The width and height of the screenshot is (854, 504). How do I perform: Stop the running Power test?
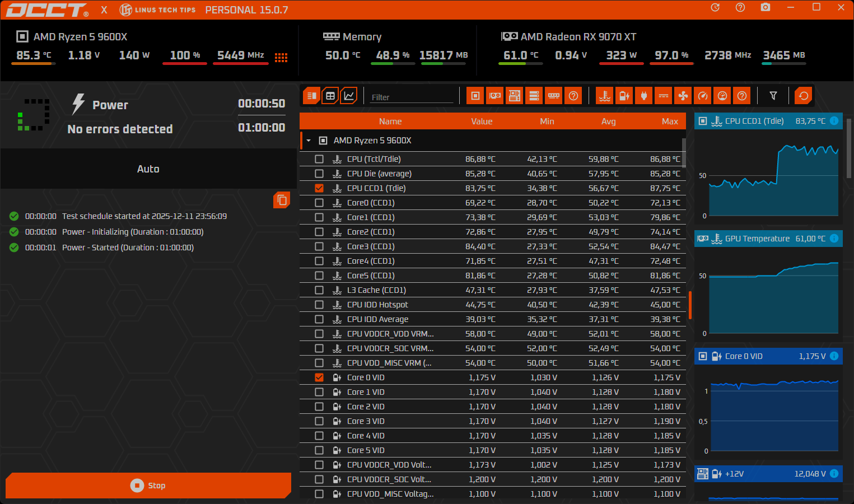pos(148,486)
